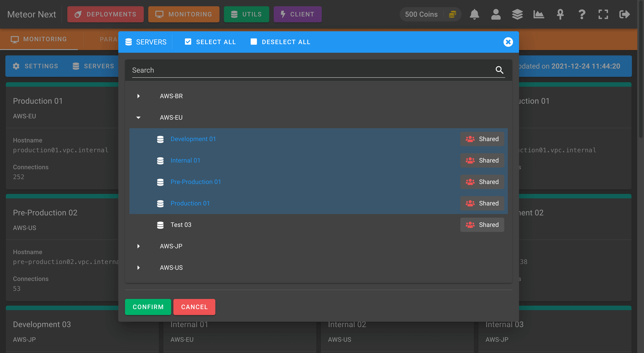Confirm the server selection
Image resolution: width=644 pixels, height=353 pixels.
(148, 307)
